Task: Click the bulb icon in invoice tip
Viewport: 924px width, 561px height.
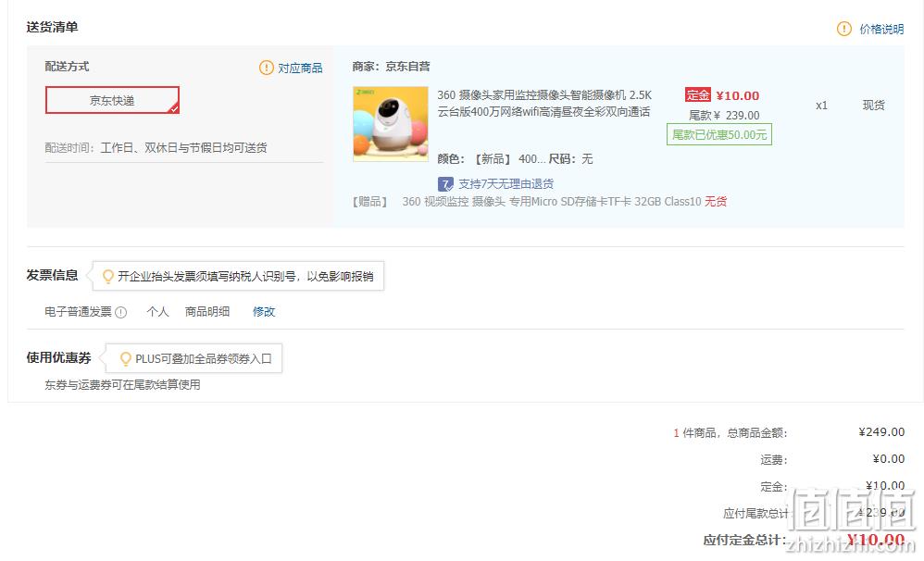Action: click(x=107, y=277)
